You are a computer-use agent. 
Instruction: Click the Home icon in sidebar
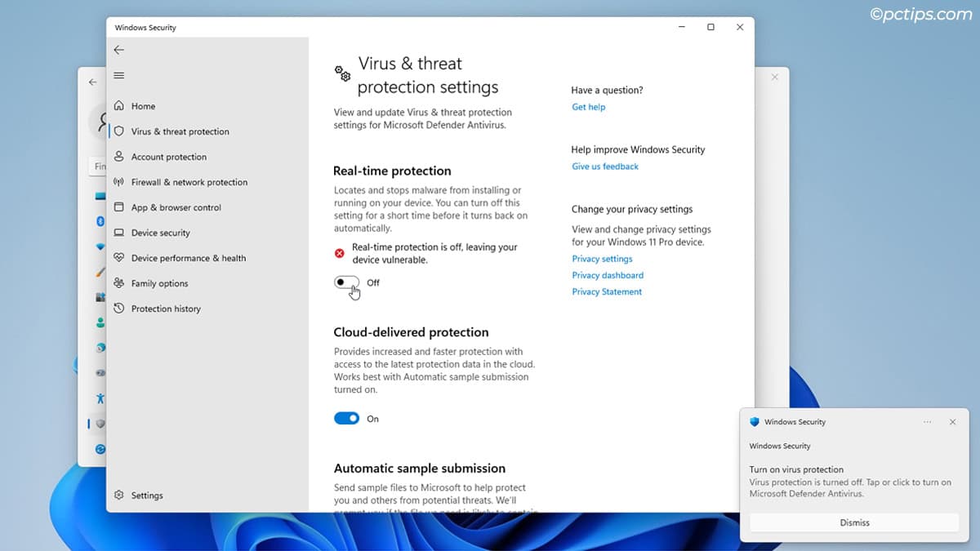(x=119, y=106)
